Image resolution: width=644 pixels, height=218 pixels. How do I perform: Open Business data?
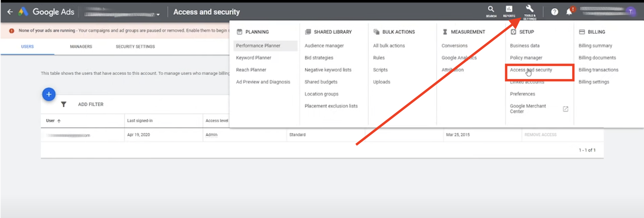[525, 45]
